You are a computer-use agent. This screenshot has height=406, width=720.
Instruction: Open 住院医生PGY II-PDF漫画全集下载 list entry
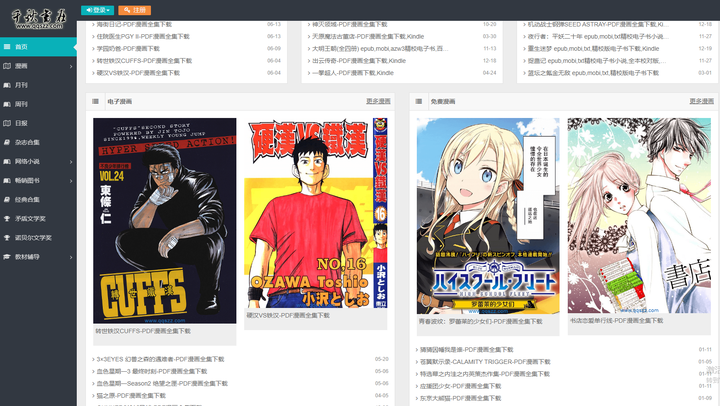tap(143, 36)
